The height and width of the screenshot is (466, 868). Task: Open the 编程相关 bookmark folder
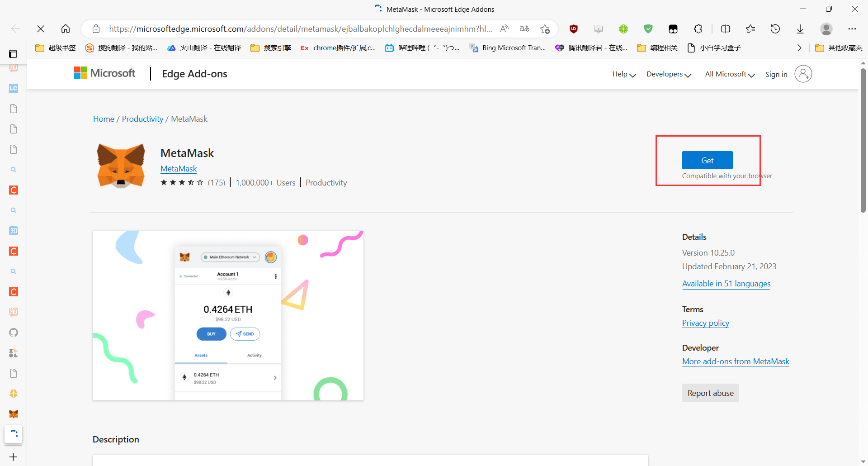click(x=657, y=48)
